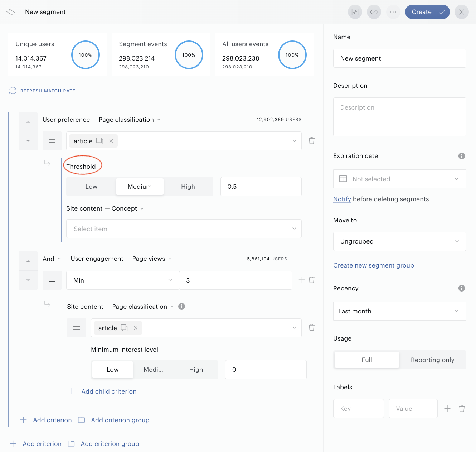Screen dimensions: 476x452
Task: Remove article tag from Site content field
Action: 136,328
